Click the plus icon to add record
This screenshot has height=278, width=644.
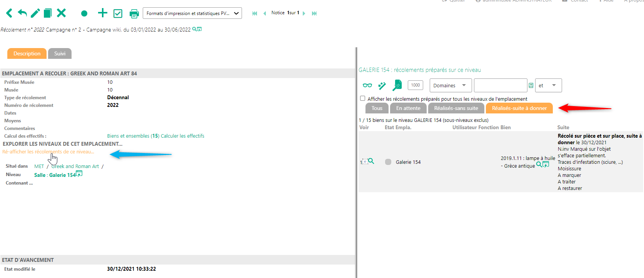click(102, 13)
